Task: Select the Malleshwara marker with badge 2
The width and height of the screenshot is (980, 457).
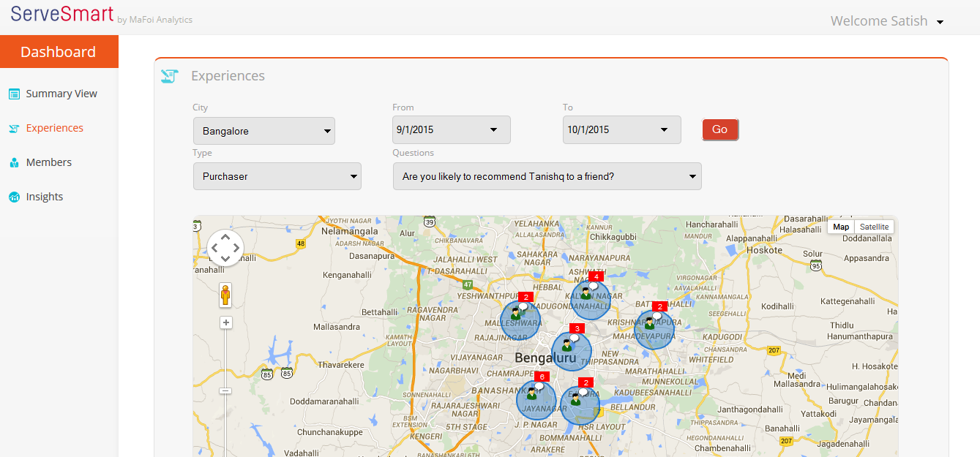Action: tap(520, 320)
